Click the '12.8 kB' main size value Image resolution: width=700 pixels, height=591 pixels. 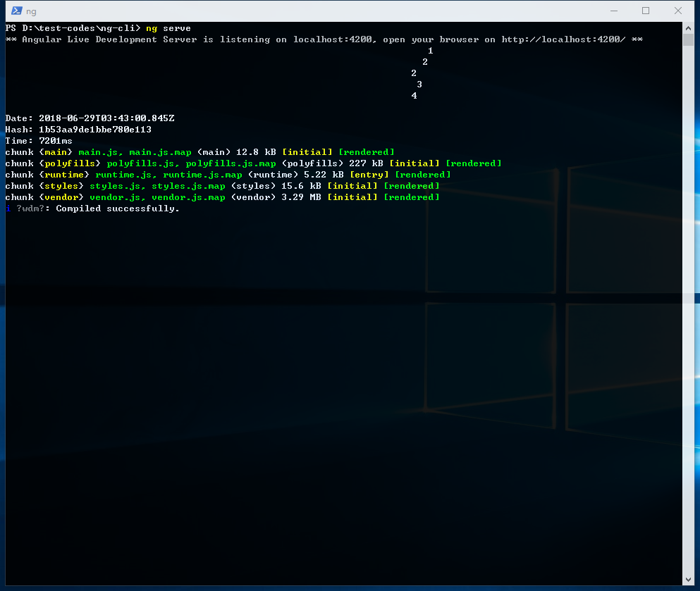[256, 152]
